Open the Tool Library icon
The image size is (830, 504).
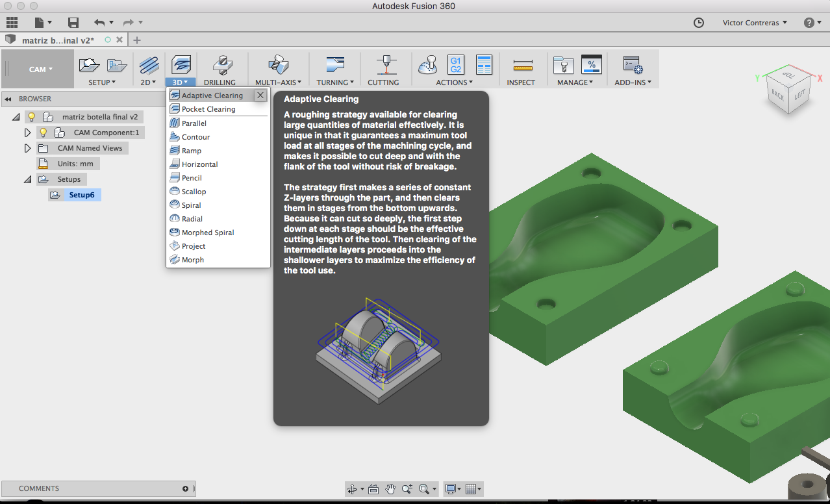[562, 65]
